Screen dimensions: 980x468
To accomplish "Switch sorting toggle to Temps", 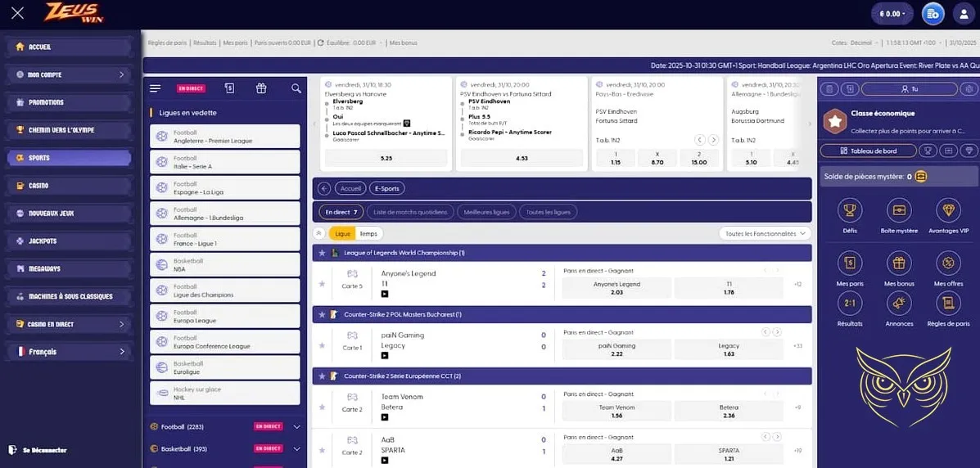I will [368, 234].
